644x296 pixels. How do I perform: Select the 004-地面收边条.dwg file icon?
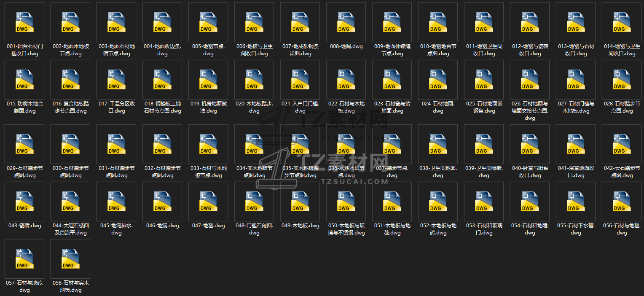click(x=162, y=22)
